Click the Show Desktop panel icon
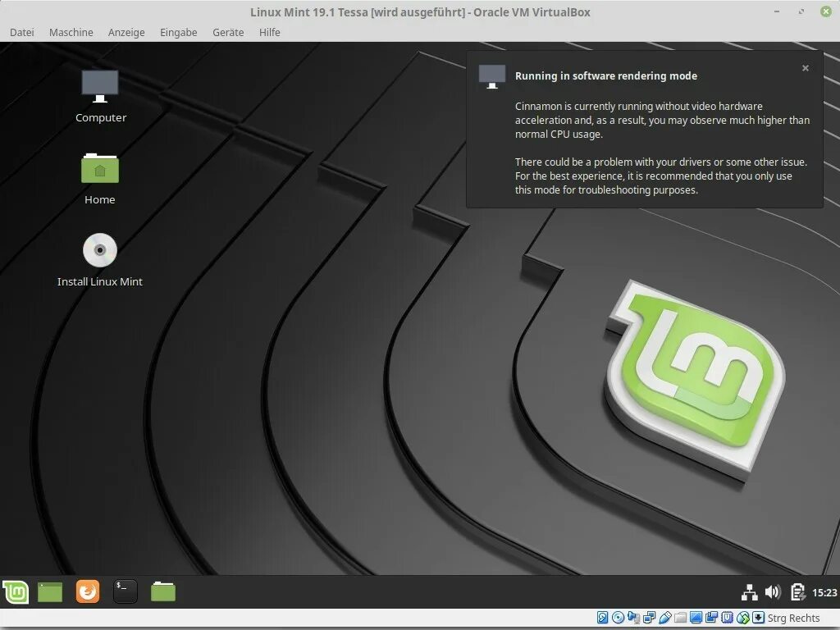840x630 pixels. [49, 591]
